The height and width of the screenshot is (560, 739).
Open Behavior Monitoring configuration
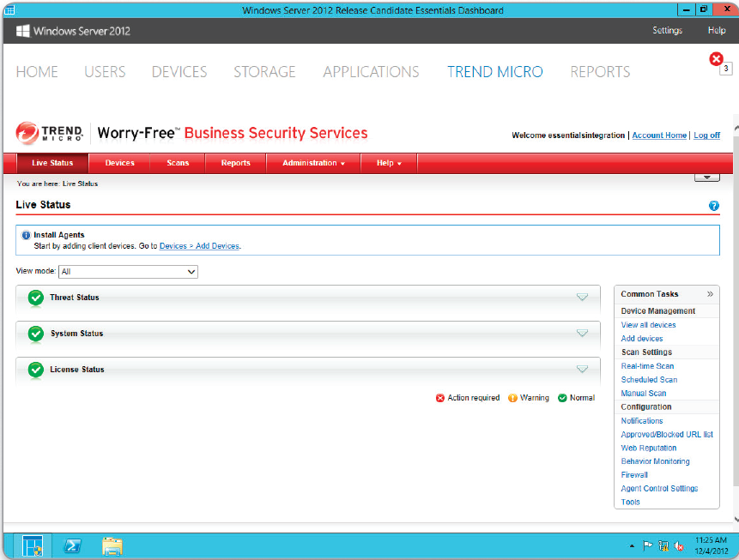click(655, 461)
